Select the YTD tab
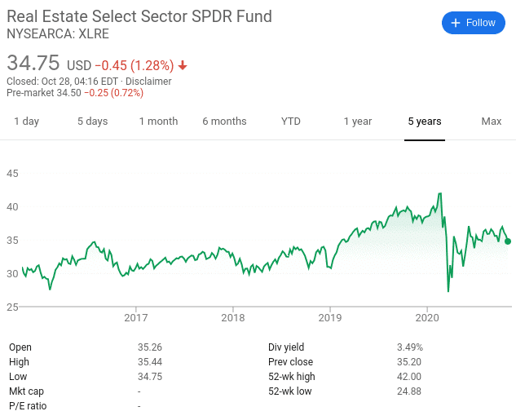This screenshot has height=420, width=516. click(291, 122)
